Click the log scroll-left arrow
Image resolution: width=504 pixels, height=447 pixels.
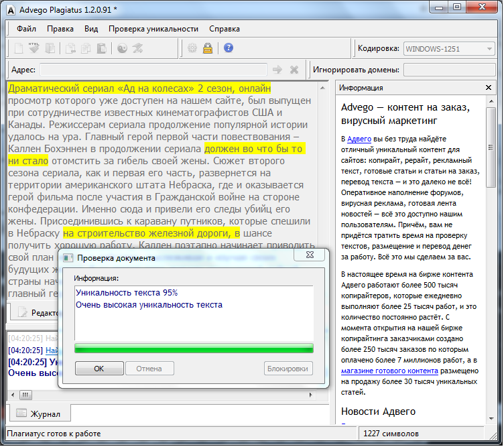click(x=13, y=395)
